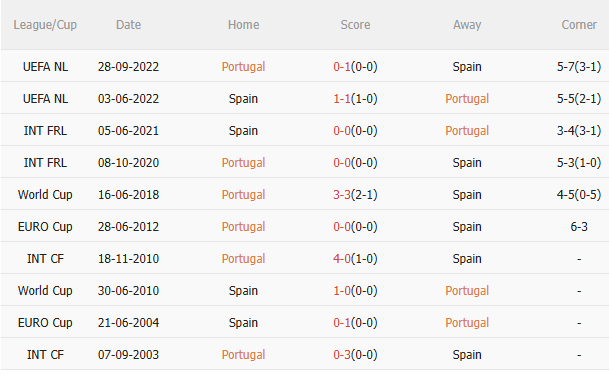Image resolution: width=609 pixels, height=382 pixels.
Task: Open the 0-3(0-0) score from 07-09-2003
Action: pos(355,355)
